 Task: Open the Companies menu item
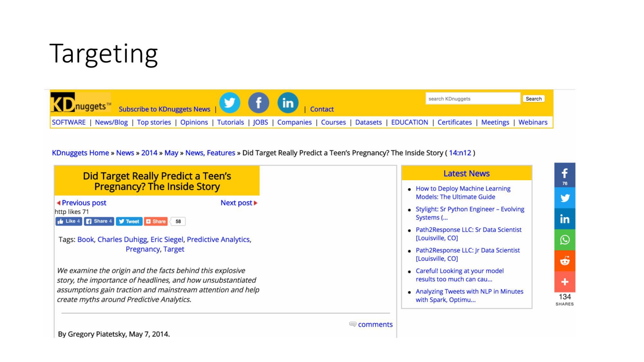[295, 122]
